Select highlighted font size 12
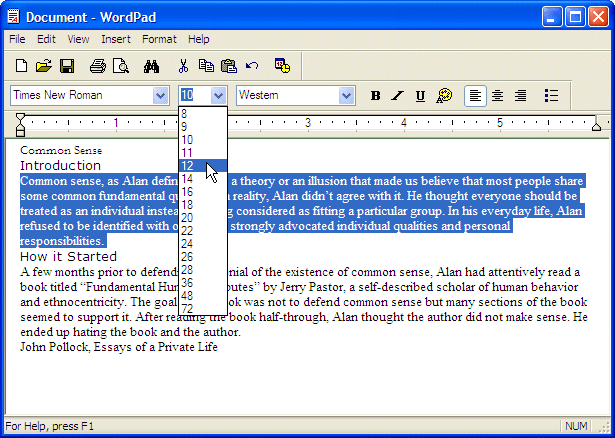Screen dimensions: 615x438 pyautogui.click(x=203, y=165)
